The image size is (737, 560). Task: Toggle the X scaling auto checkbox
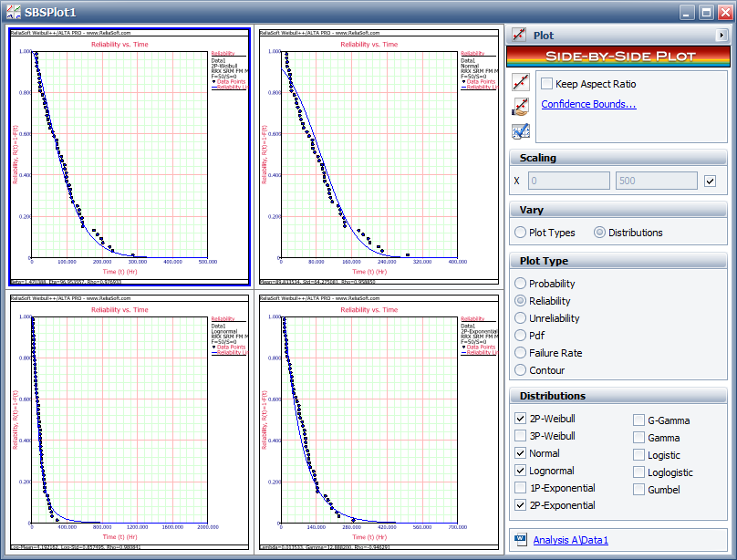pyautogui.click(x=711, y=181)
